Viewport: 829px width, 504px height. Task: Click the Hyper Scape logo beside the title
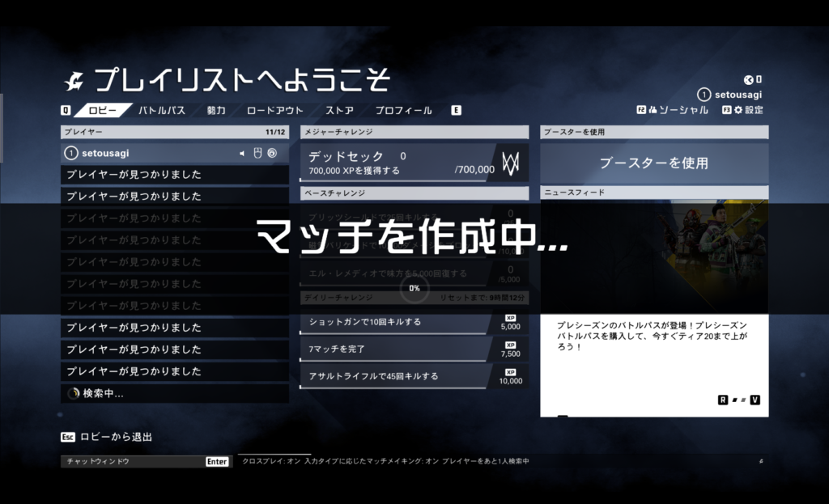click(75, 80)
